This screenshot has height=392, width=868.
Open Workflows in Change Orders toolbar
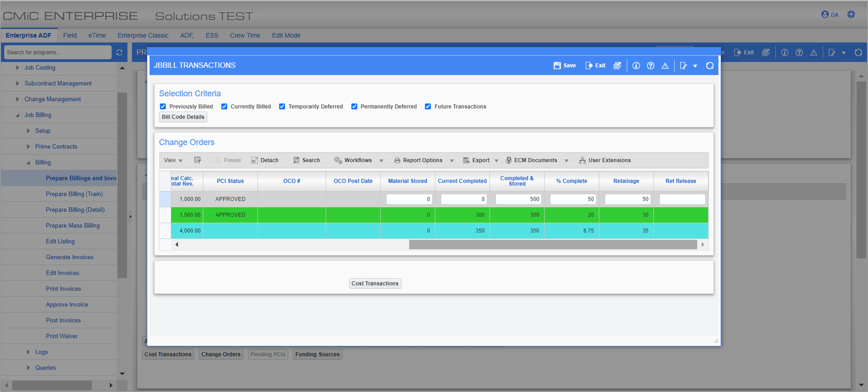pos(353,160)
